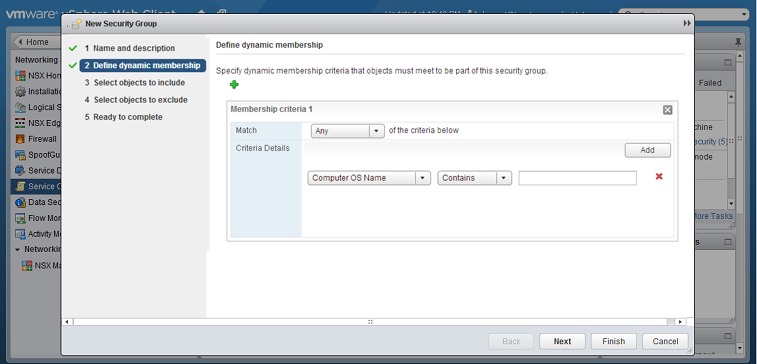Click the Logical Switches icon
757x364 pixels.
(x=20, y=107)
